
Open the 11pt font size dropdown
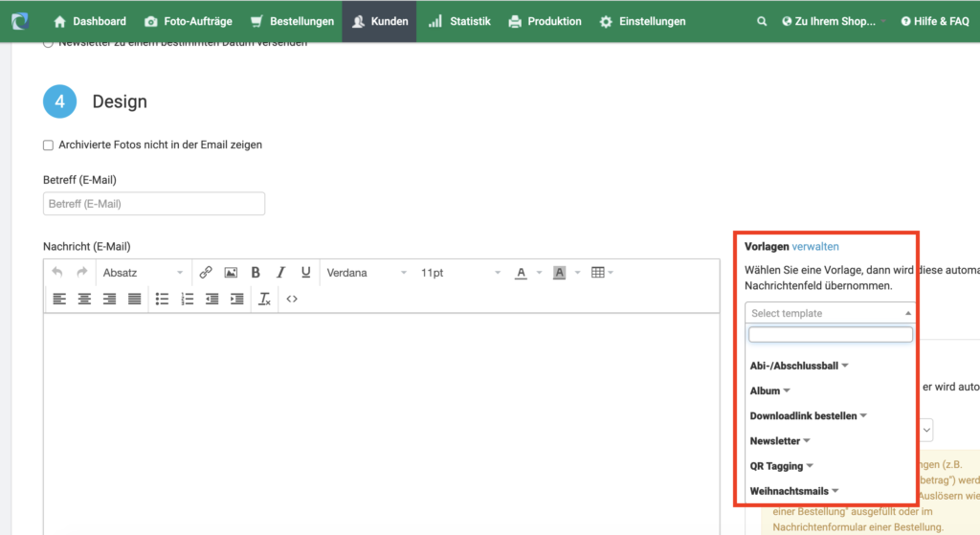coord(459,273)
